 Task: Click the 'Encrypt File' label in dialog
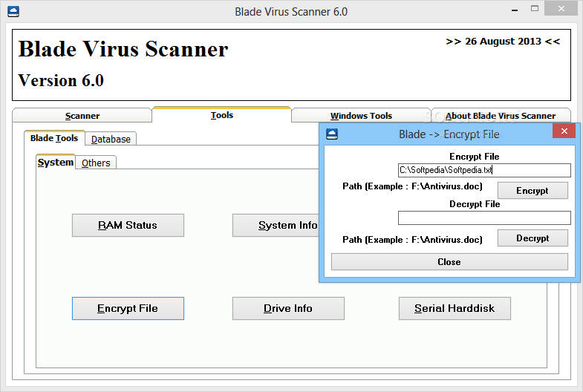click(x=474, y=157)
